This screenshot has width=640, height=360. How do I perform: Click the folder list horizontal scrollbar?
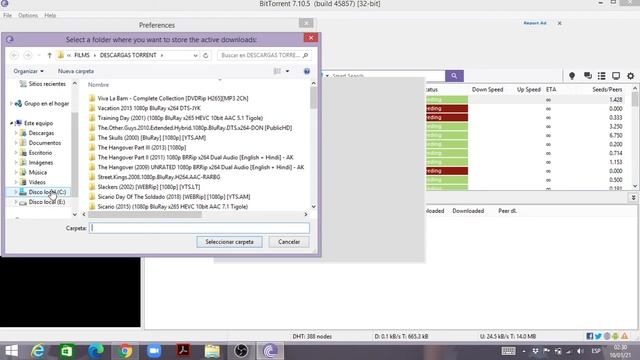point(144,214)
